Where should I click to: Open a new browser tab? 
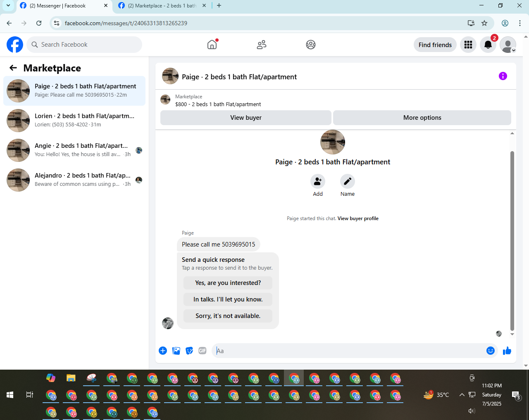(x=219, y=6)
